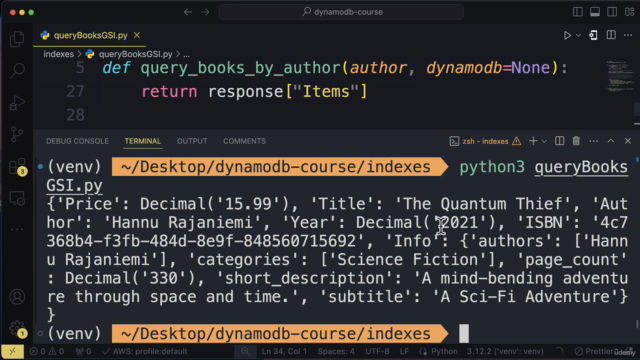Go forward with navigation arrow
This screenshot has width=640, height=360.
coord(205,12)
